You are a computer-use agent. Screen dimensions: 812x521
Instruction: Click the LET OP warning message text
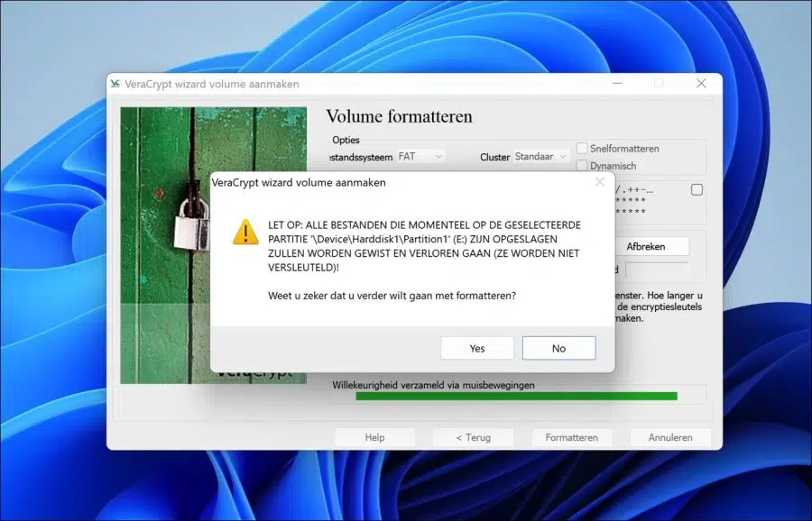click(x=424, y=246)
